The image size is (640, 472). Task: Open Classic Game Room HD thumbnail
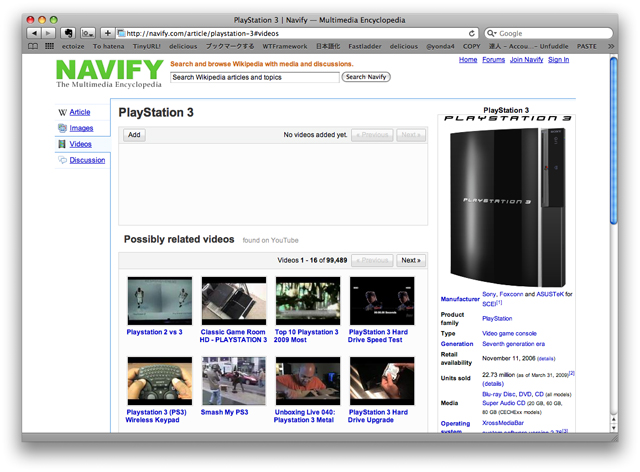(234, 301)
